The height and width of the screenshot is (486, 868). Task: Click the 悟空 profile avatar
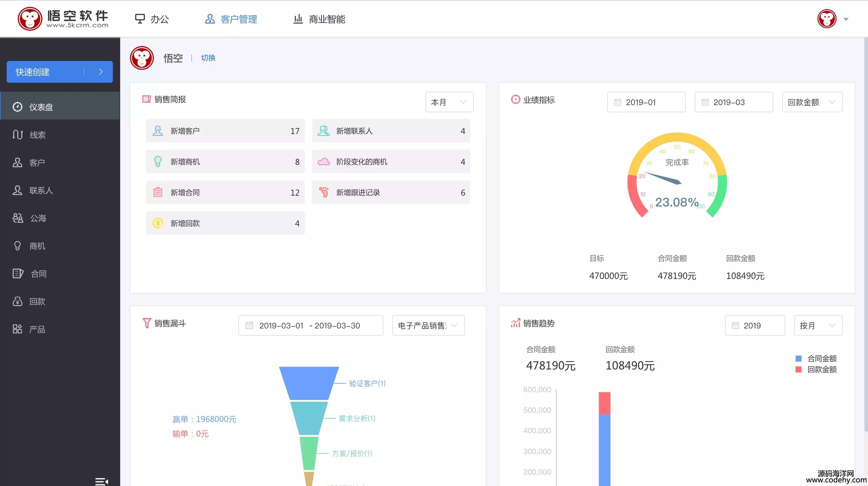(x=142, y=58)
